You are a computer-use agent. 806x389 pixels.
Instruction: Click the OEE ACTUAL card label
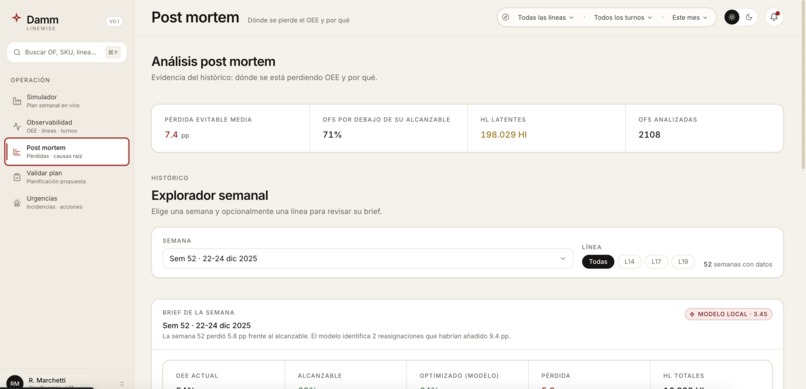(x=197, y=376)
